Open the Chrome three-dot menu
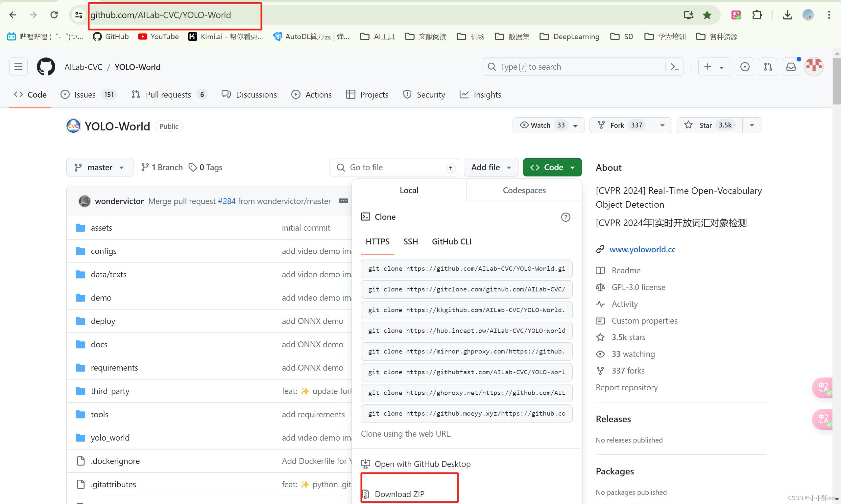 pyautogui.click(x=829, y=15)
